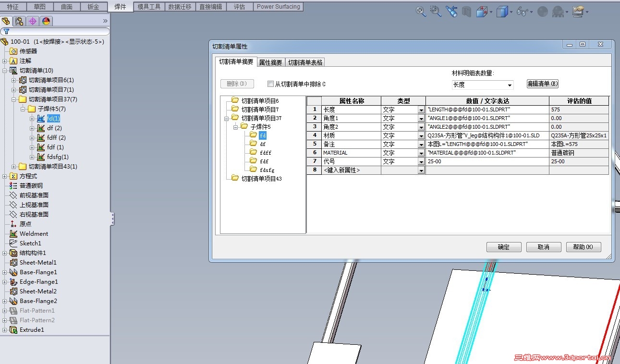Click the Edge-Flange1 feature icon

[13, 282]
